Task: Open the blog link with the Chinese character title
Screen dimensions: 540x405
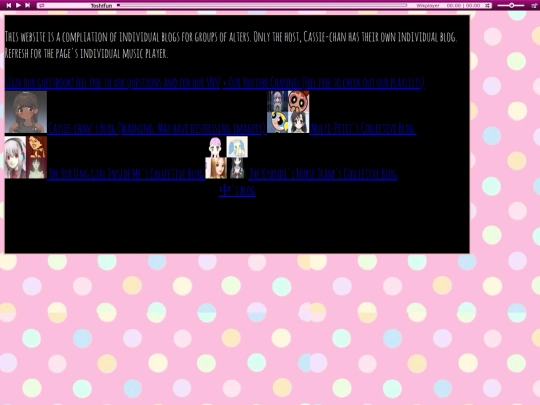Action: coord(237,191)
